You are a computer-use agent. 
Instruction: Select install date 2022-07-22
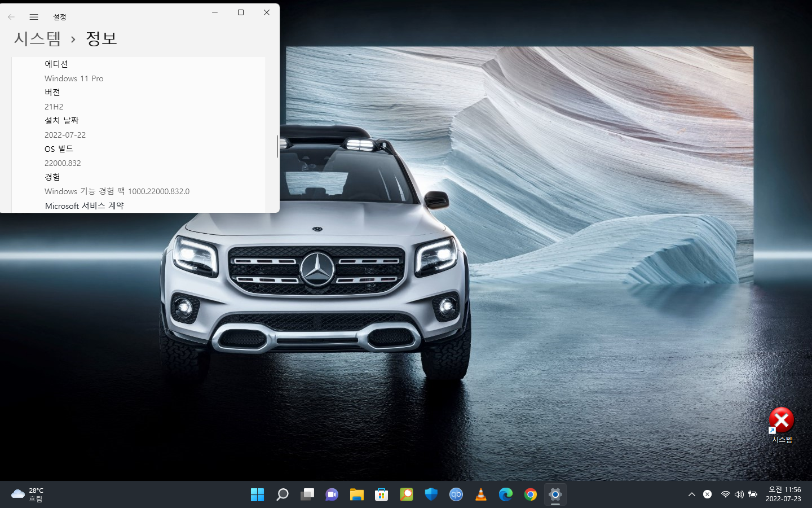click(x=65, y=135)
